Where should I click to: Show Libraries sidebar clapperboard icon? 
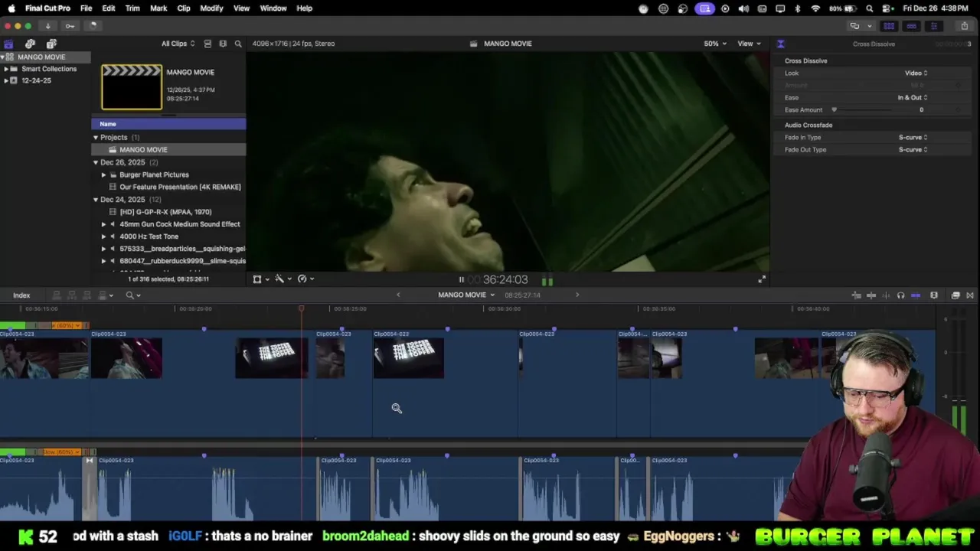[x=8, y=44]
